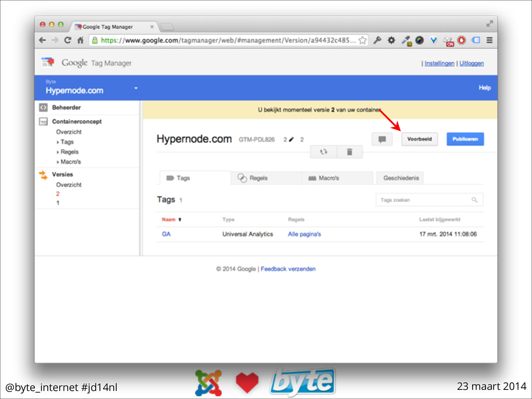Open the Geschiedenis tab
The image size is (532, 399).
400,178
